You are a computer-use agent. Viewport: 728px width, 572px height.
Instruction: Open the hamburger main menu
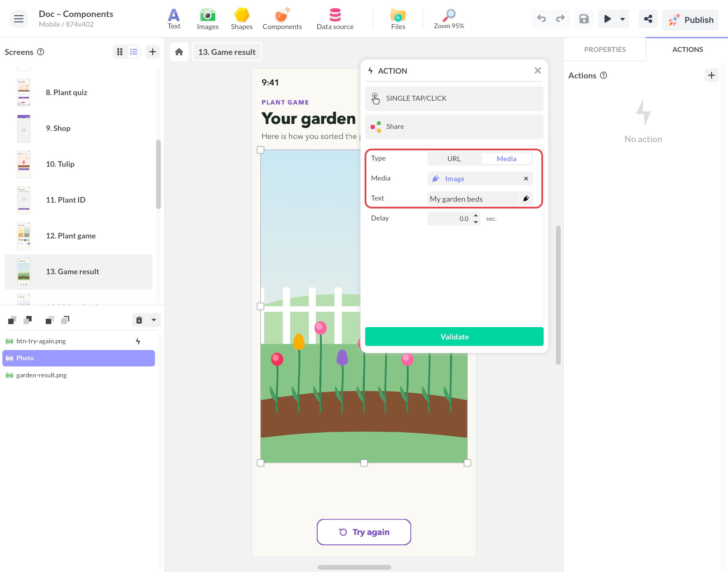click(19, 19)
